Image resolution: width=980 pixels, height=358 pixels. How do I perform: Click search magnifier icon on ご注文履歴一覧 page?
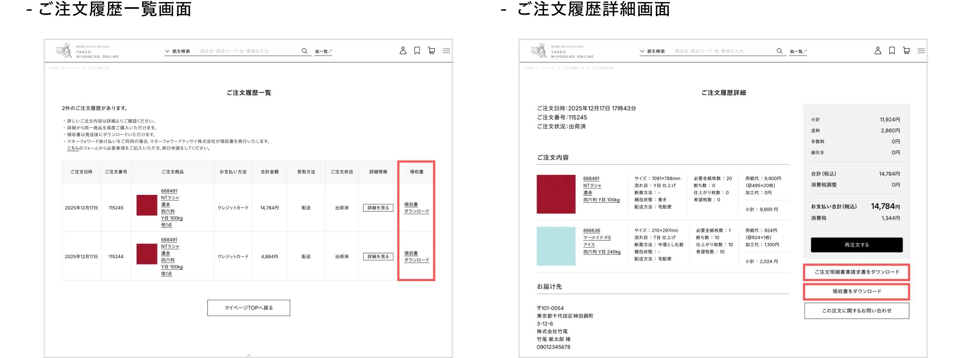click(304, 51)
